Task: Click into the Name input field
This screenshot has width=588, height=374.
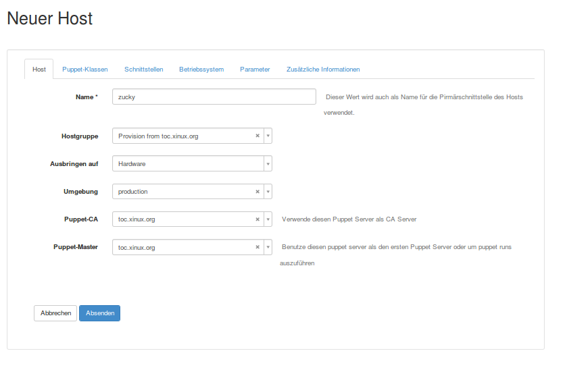Action: tap(214, 97)
